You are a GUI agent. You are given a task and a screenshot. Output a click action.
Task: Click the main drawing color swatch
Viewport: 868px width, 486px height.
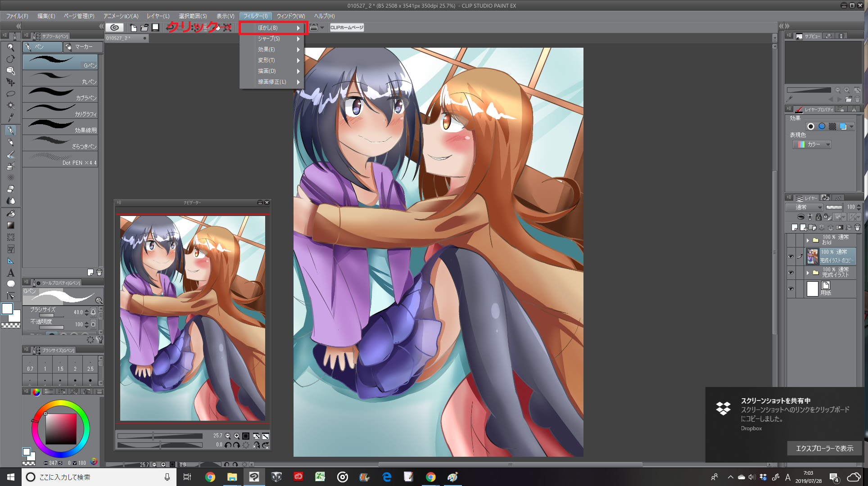(x=7, y=309)
